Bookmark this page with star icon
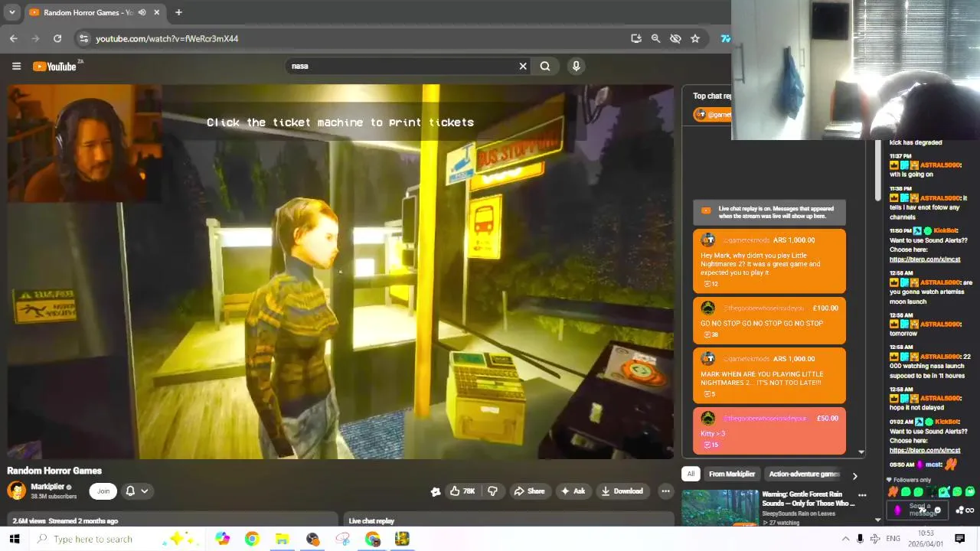 click(695, 38)
